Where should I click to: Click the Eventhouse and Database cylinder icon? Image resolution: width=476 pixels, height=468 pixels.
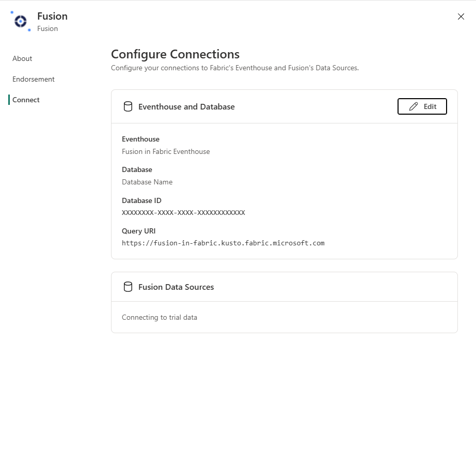128,106
